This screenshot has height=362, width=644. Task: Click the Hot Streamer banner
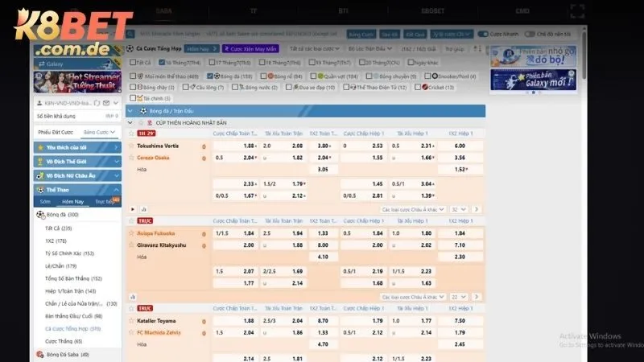click(x=77, y=82)
